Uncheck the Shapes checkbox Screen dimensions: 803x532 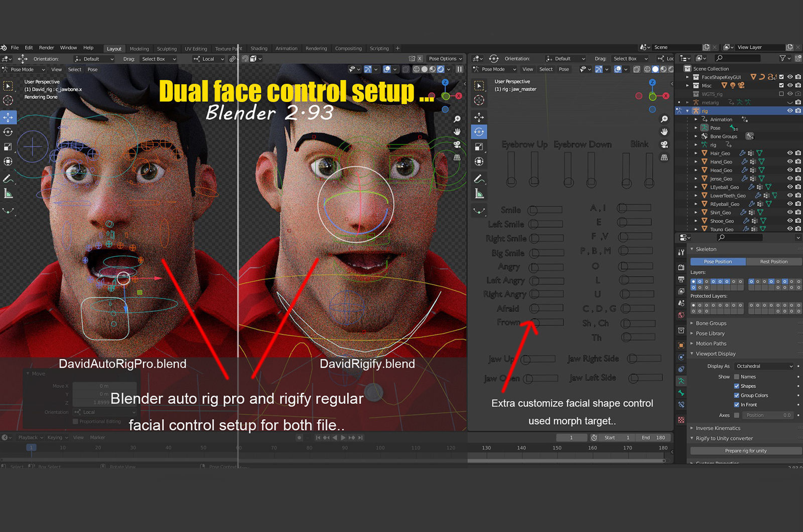tap(737, 386)
